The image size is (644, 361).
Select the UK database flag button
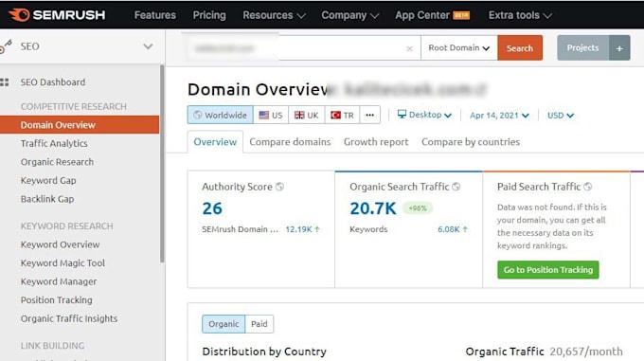(307, 115)
